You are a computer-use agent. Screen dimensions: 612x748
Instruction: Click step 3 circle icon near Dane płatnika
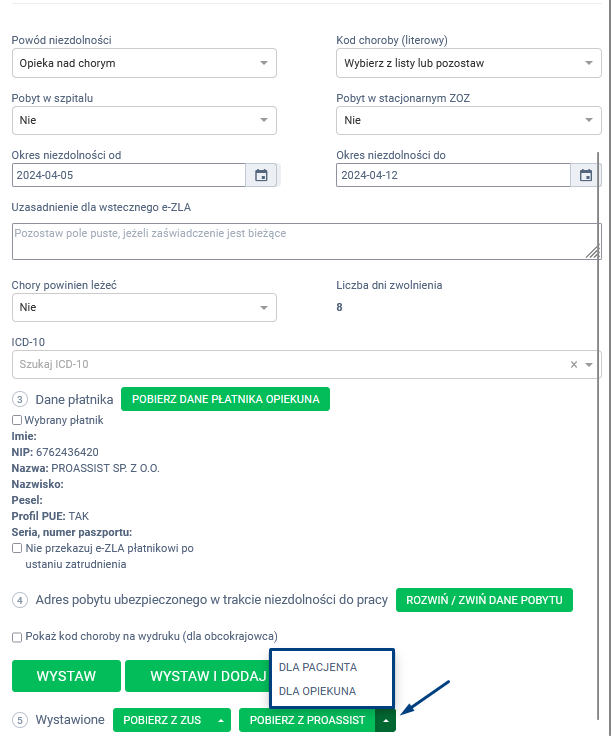click(20, 399)
